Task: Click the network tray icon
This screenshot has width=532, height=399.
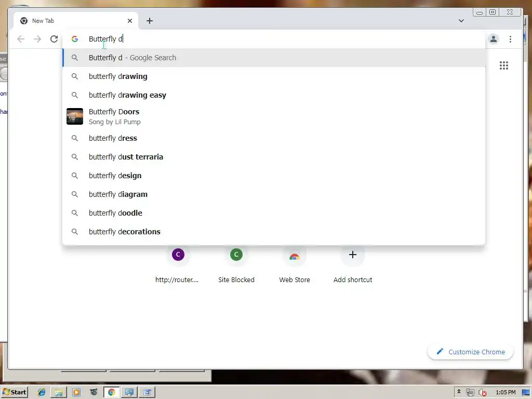Action: coord(470,393)
